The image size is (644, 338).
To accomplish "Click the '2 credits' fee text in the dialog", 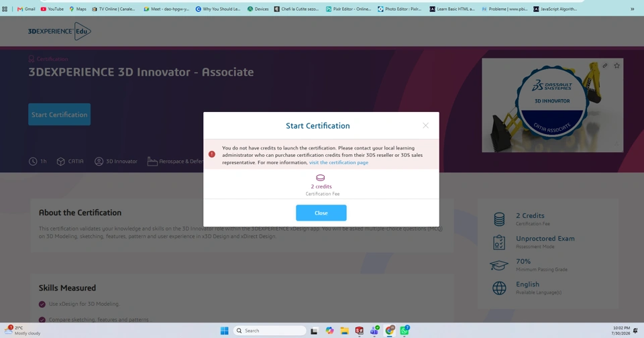I will click(x=321, y=186).
